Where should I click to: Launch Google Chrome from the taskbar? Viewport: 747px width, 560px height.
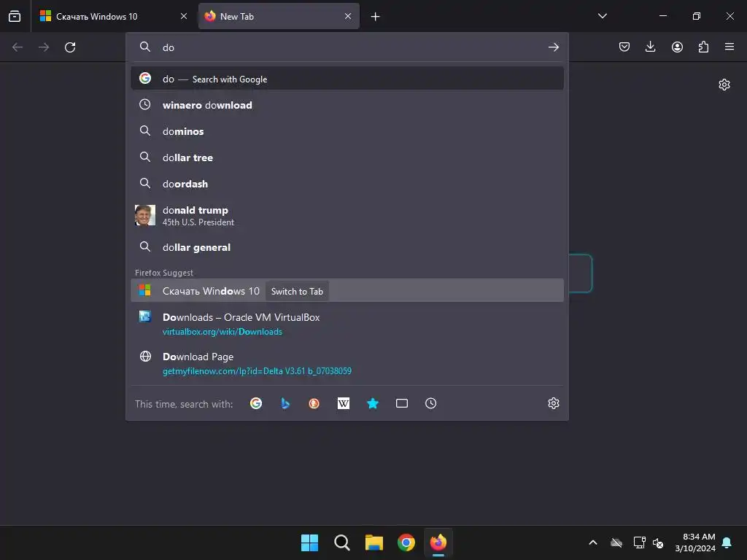pos(406,542)
